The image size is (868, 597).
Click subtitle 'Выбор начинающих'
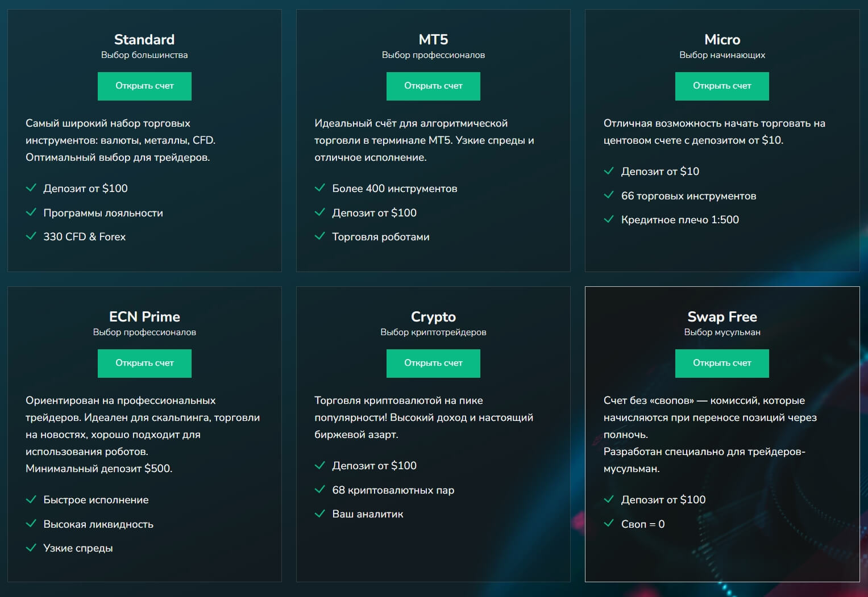point(722,55)
